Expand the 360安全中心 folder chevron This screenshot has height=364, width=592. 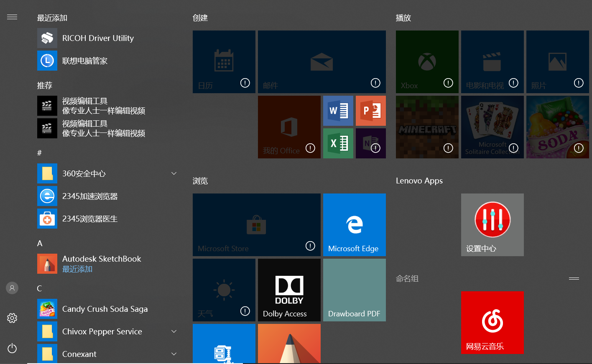(x=174, y=173)
